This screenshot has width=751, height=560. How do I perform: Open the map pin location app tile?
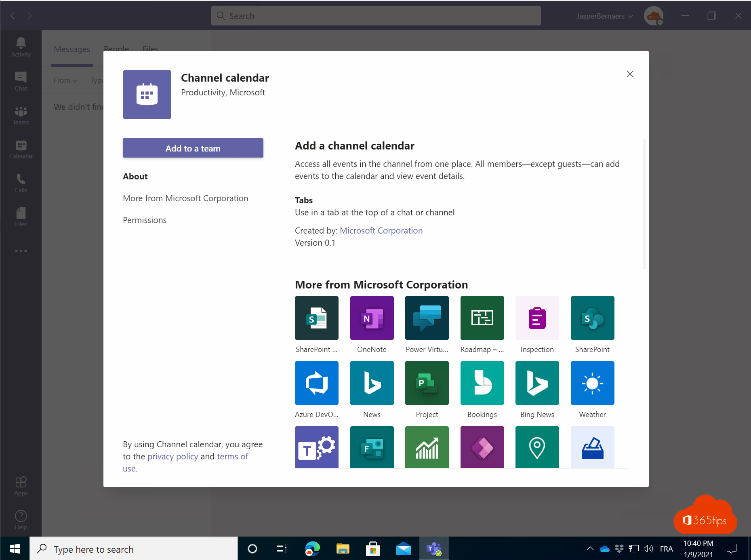[537, 447]
